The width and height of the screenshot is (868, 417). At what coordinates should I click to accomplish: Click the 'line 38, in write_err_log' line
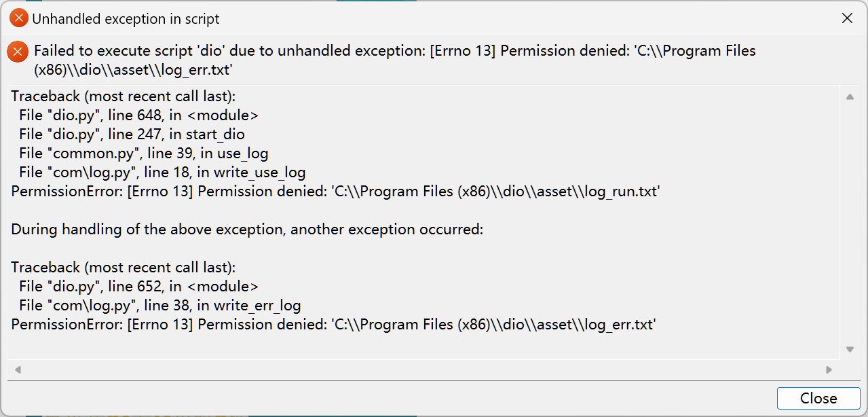click(159, 306)
